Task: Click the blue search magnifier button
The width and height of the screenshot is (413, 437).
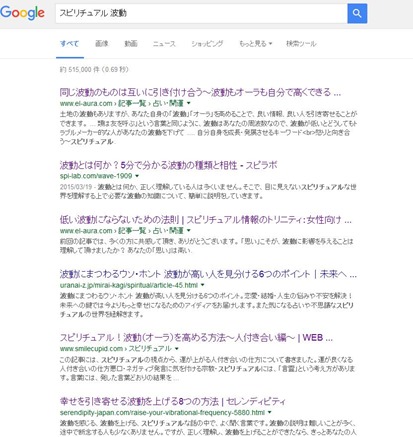Action: pyautogui.click(x=357, y=13)
